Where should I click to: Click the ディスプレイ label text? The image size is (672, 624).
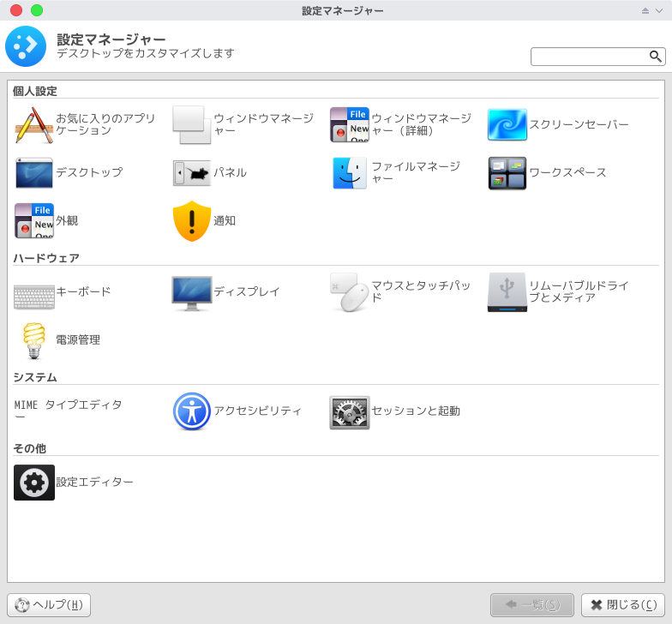point(247,291)
